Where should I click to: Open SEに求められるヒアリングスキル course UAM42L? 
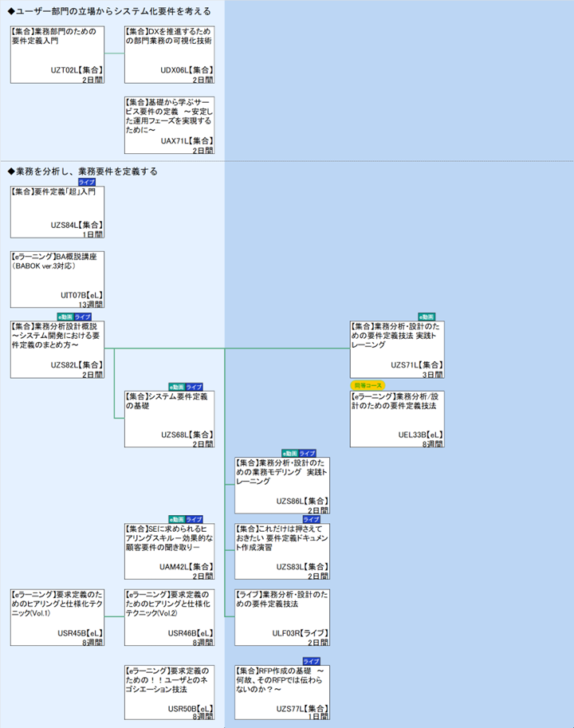[169, 552]
